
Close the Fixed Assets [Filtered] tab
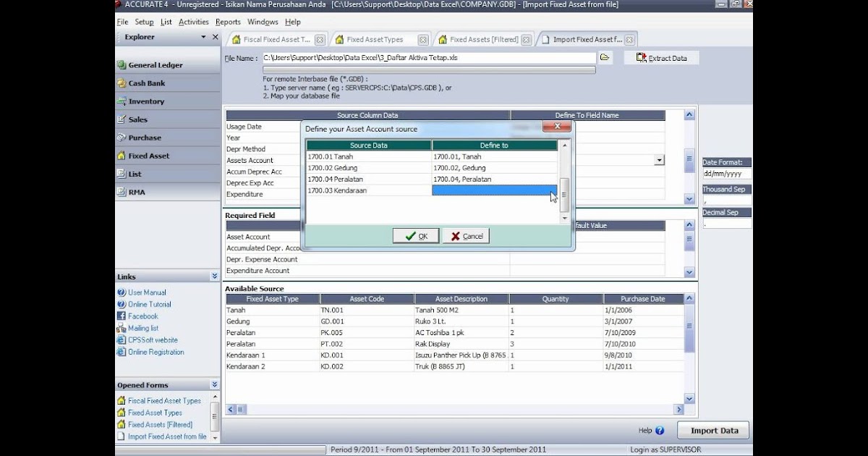click(526, 40)
